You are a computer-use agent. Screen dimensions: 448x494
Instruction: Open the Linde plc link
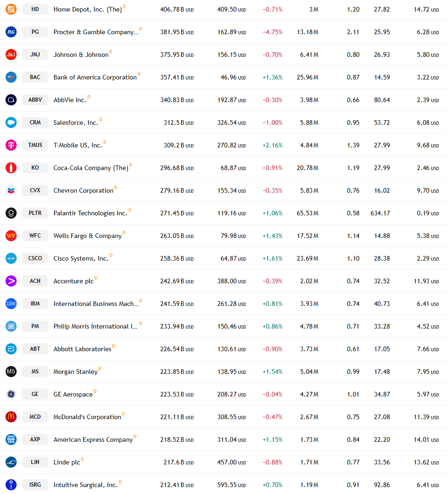click(67, 463)
